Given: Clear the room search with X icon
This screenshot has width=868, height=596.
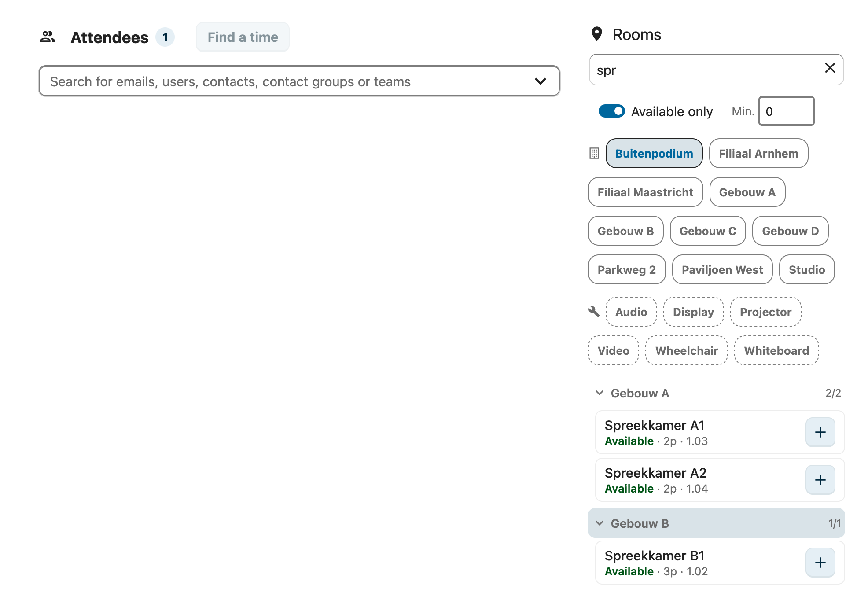Looking at the screenshot, I should (x=830, y=68).
